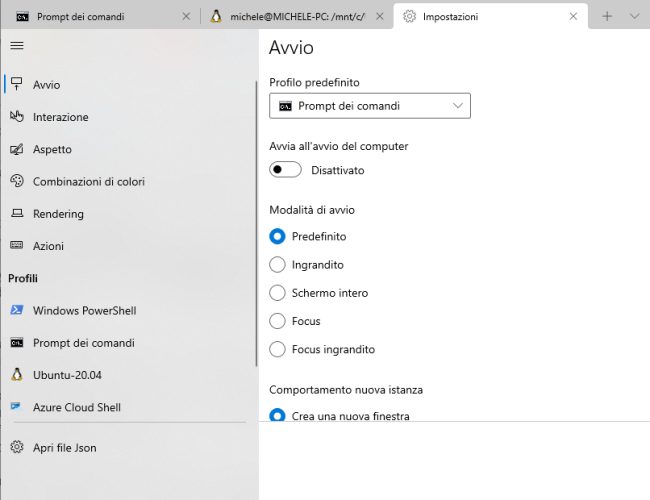The height and width of the screenshot is (500, 650).
Task: Open the Azure Cloud Shell profile
Action: tap(84, 407)
